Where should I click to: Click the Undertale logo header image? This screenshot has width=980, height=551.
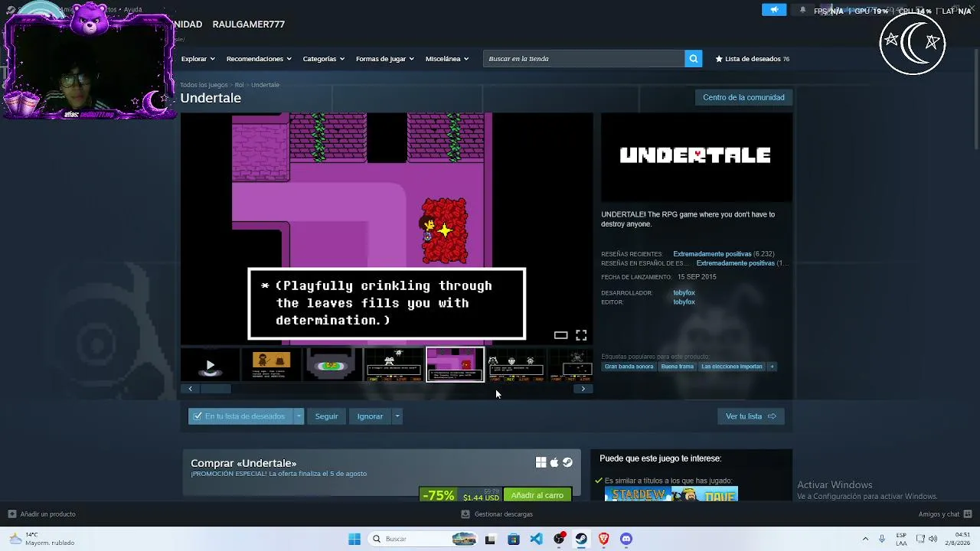click(697, 158)
